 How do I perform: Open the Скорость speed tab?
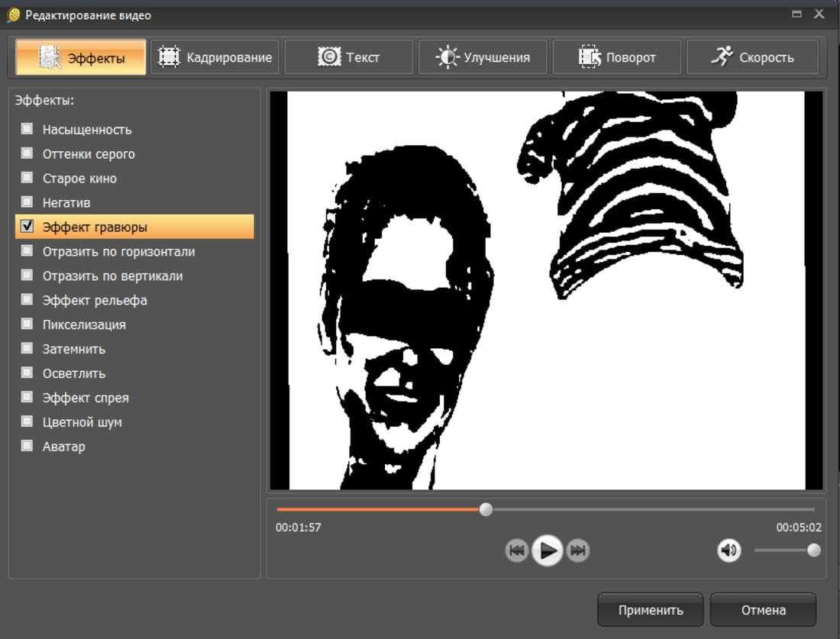pyautogui.click(x=752, y=57)
